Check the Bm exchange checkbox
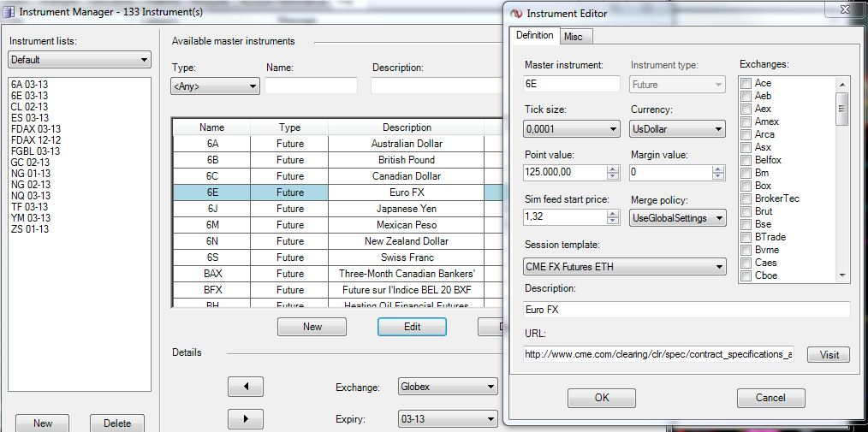The image size is (868, 432). tap(746, 173)
